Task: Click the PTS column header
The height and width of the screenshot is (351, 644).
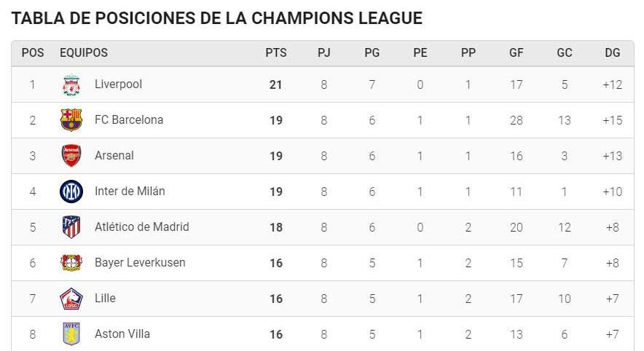Action: coord(276,53)
